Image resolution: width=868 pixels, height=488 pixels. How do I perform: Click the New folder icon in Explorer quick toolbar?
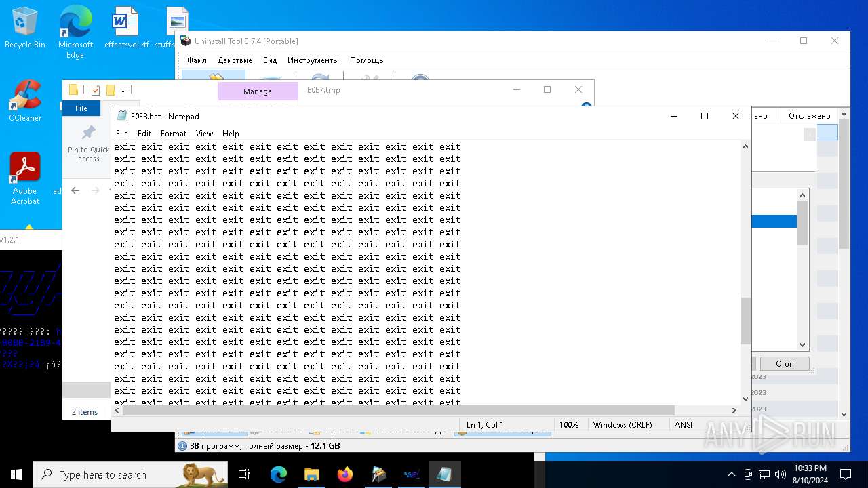pyautogui.click(x=111, y=89)
